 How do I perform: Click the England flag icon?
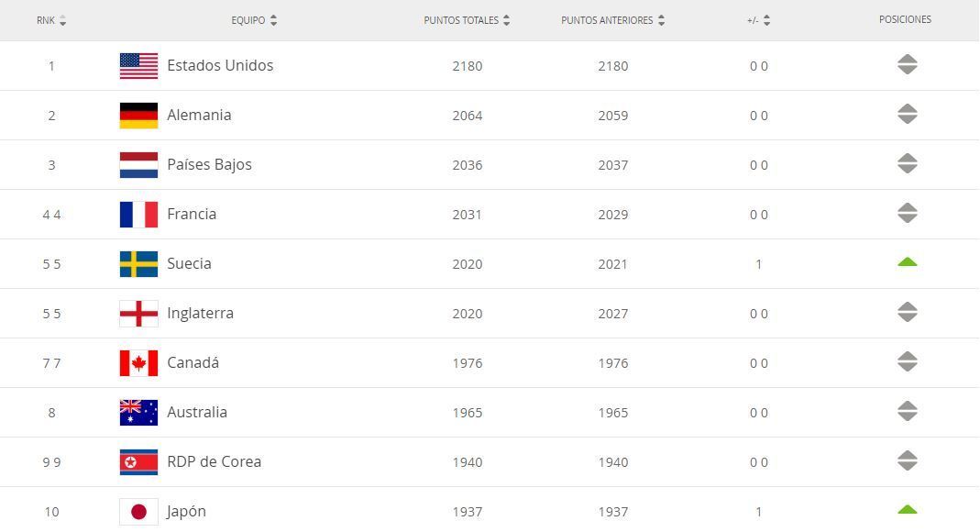pyautogui.click(x=138, y=313)
